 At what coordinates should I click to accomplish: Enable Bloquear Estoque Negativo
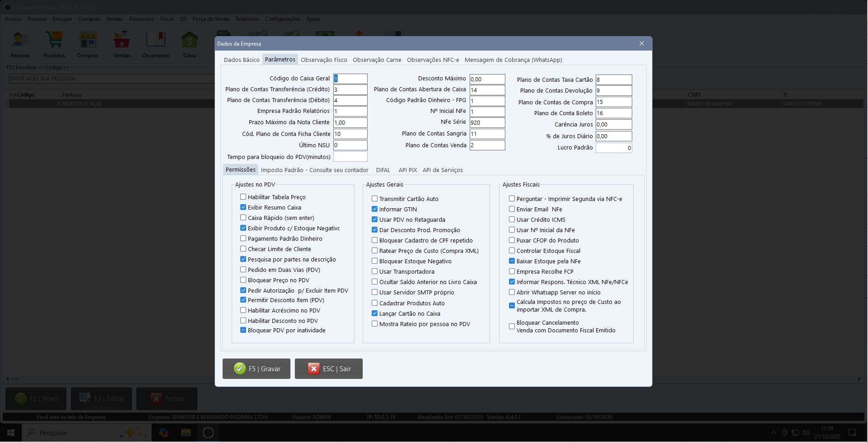pyautogui.click(x=374, y=261)
